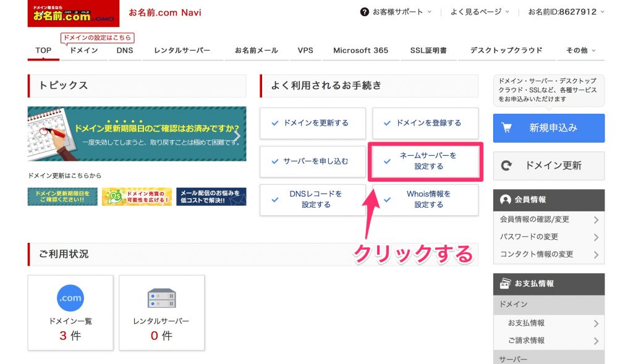This screenshot has width=633, height=364.
Task: Click ドメインを更新する button
Action: click(x=312, y=123)
